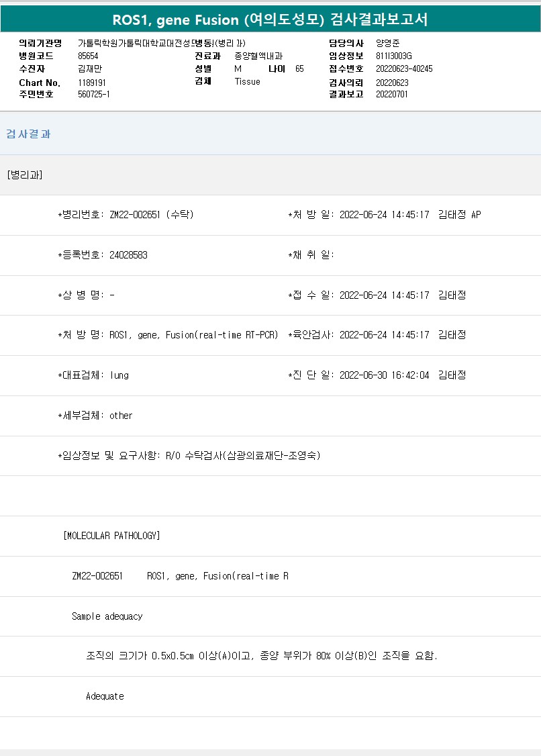541x756 pixels.
Task: Select the 상병명 row showing a dash
Action: tap(86, 295)
